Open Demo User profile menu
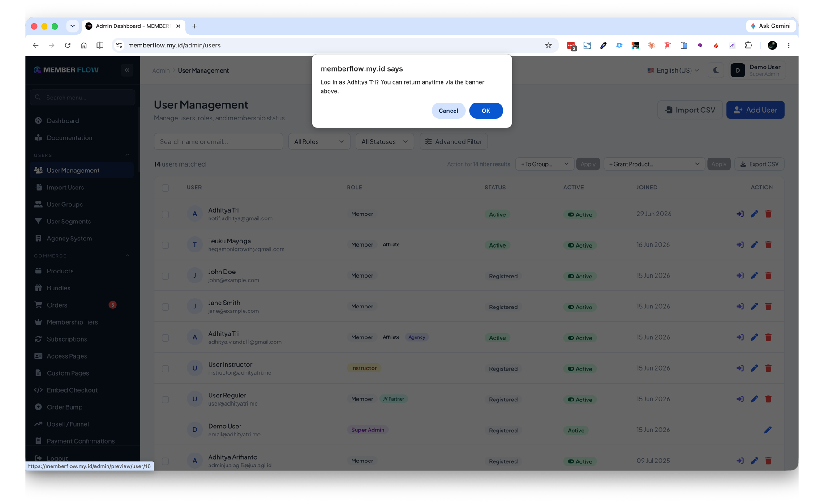The height and width of the screenshot is (504, 824). [758, 70]
